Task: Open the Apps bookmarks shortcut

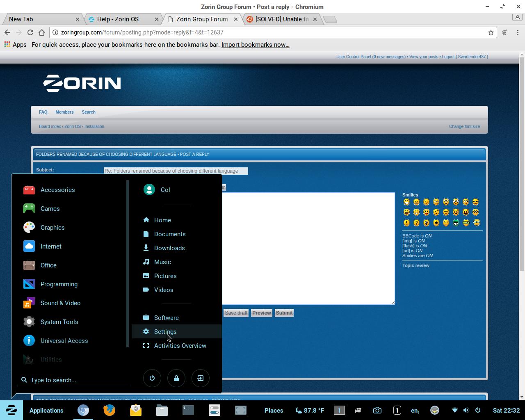Action: point(15,45)
